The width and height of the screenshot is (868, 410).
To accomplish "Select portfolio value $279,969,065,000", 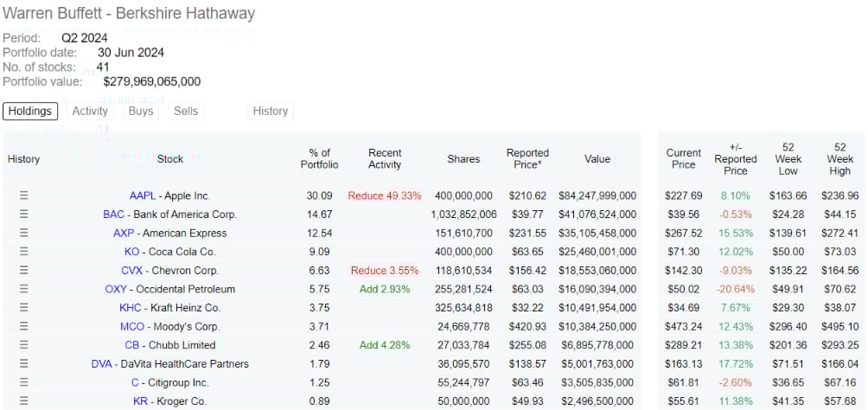I will [x=151, y=82].
